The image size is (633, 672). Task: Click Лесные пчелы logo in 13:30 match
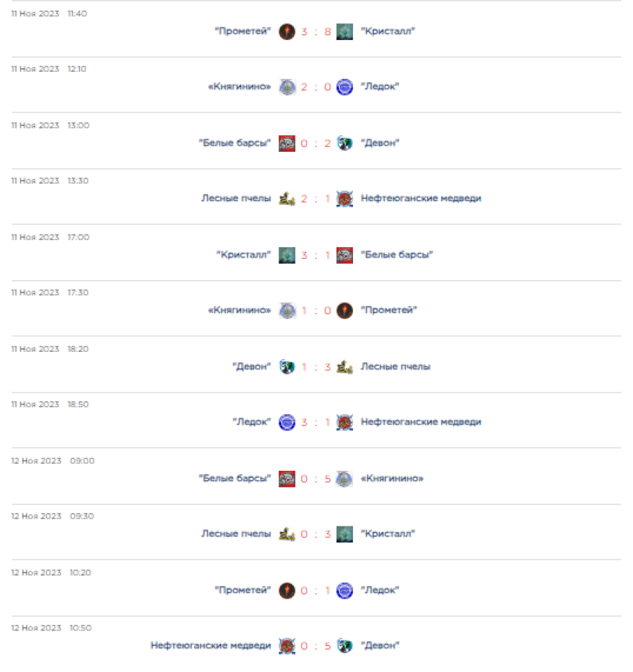[x=286, y=199]
